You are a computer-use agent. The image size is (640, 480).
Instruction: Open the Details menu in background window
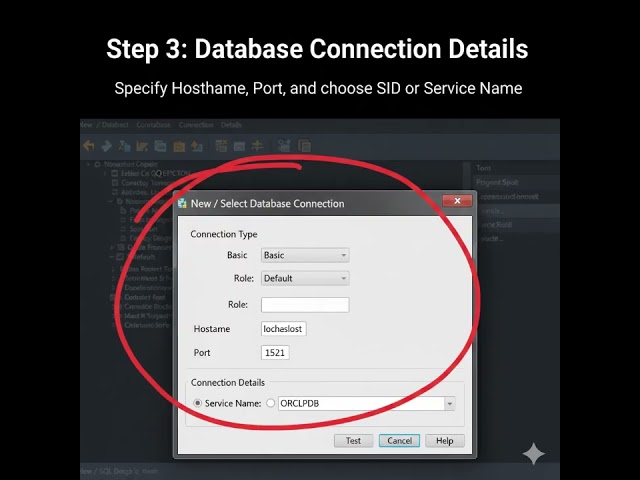231,125
